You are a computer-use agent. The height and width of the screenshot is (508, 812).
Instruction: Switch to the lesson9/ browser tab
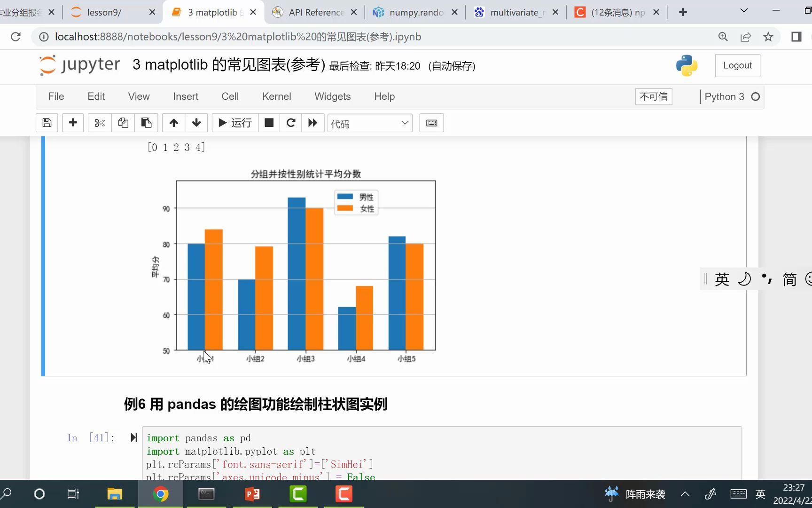[x=112, y=12]
